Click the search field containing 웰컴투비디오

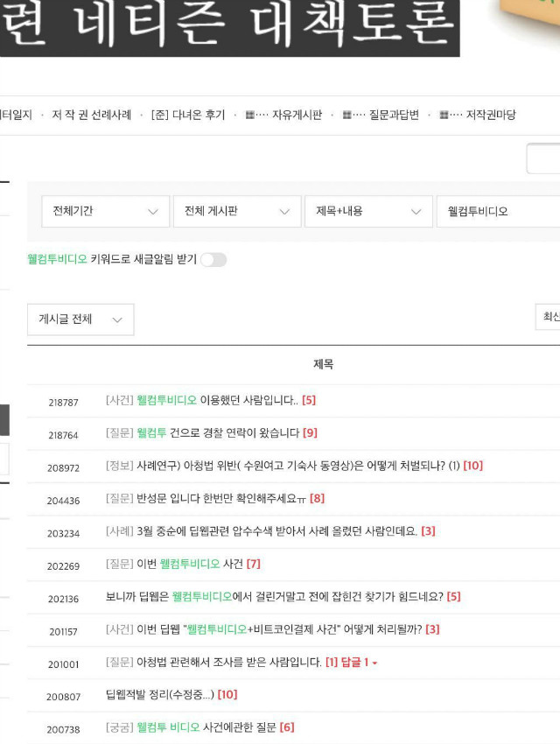[x=498, y=211]
